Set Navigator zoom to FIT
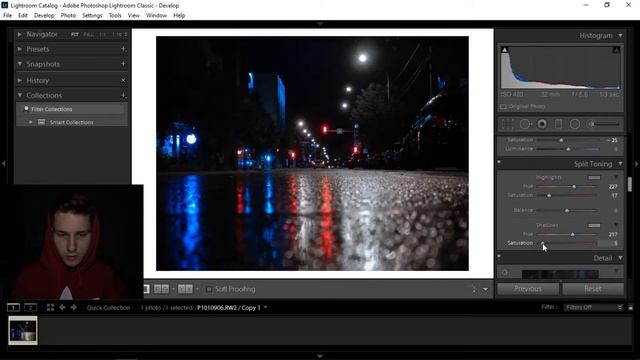 coord(74,34)
